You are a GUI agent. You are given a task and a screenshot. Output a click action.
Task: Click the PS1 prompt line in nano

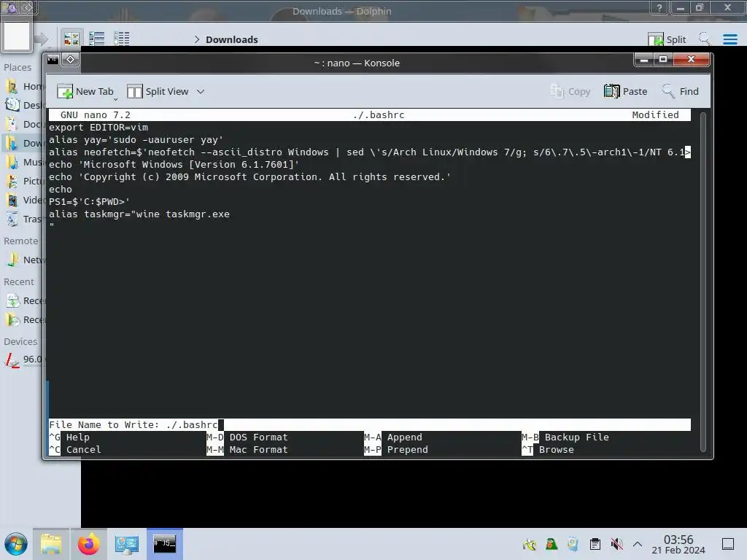pyautogui.click(x=89, y=202)
